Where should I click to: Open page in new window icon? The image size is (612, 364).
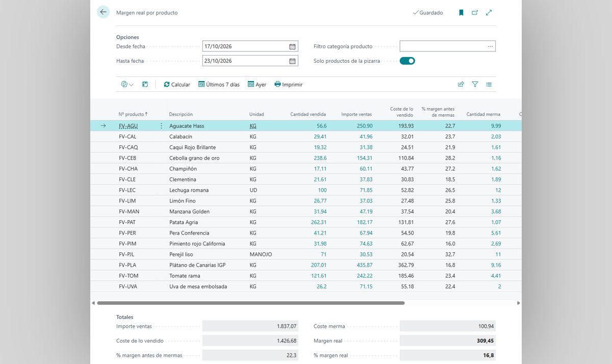[475, 13]
